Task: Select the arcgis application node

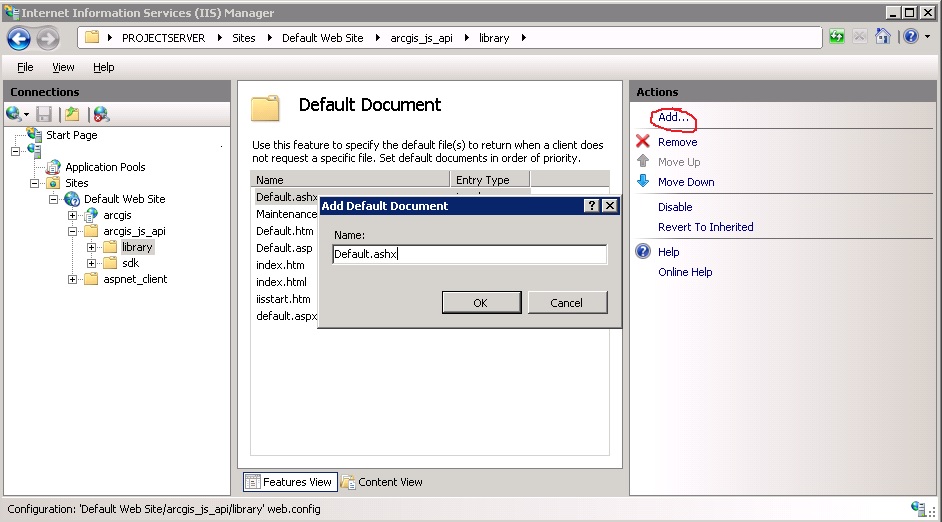Action: (117, 215)
